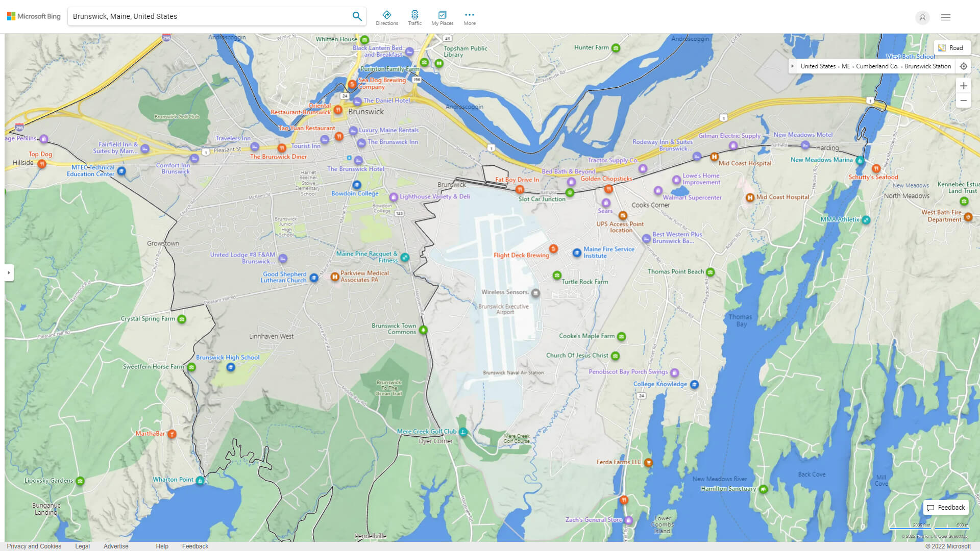
Task: Open the hamburger settings menu
Action: pos(945,17)
